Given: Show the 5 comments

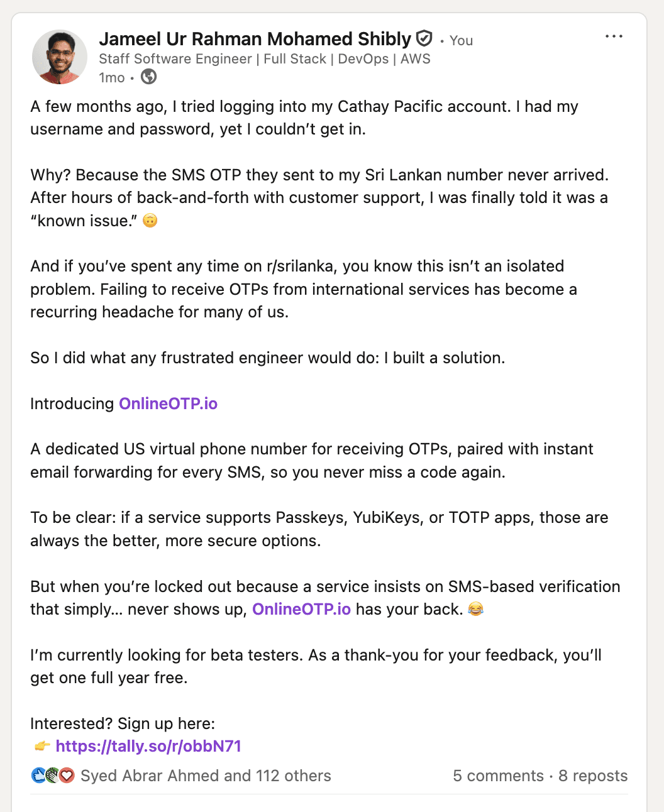Looking at the screenshot, I should click(x=498, y=776).
